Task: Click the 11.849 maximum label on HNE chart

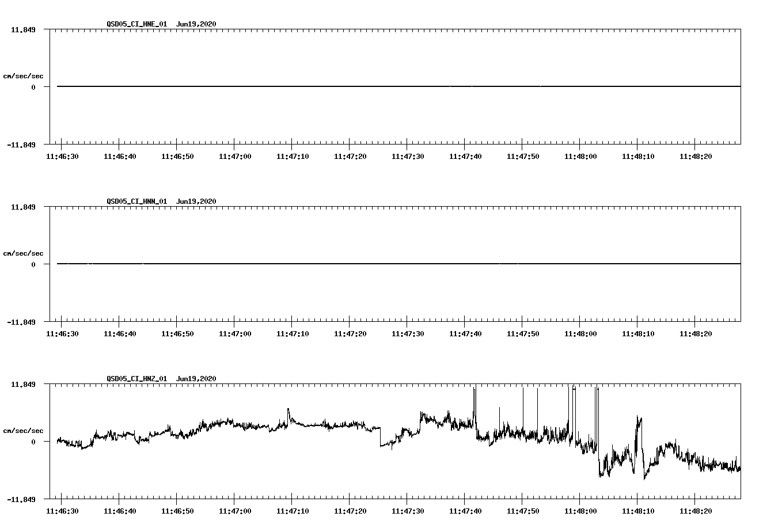Action: point(23,29)
